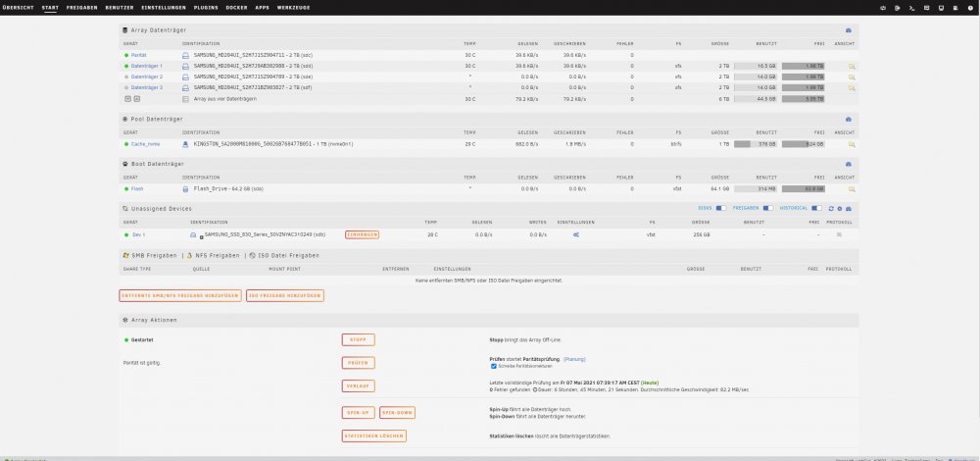Click Cache_nvme used bar showing 376 GB

[756, 144]
